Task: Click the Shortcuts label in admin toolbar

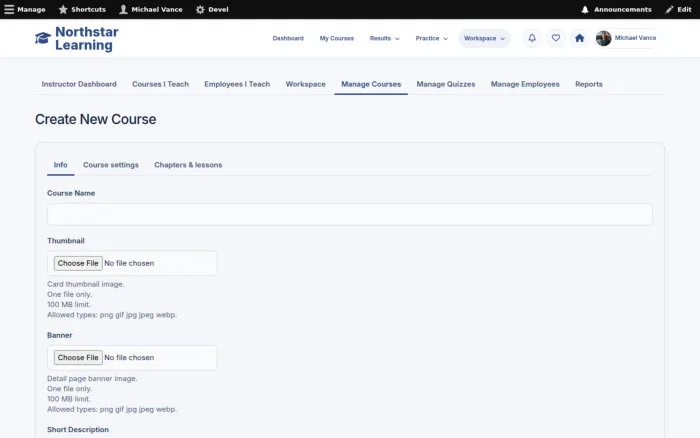Action: [x=88, y=9]
